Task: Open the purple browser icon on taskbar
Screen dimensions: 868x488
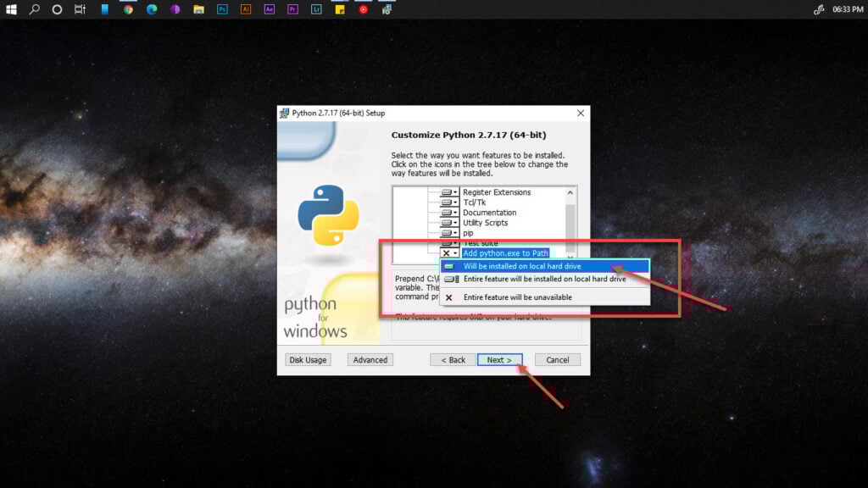Action: coord(175,9)
